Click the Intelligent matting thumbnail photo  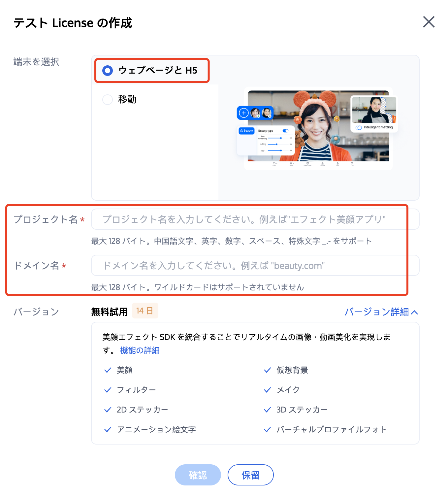coord(374,110)
